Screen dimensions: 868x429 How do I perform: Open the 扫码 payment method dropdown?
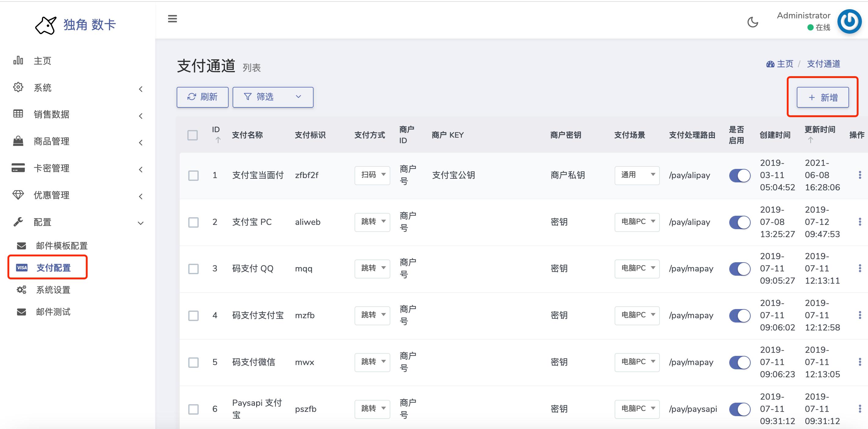click(372, 175)
